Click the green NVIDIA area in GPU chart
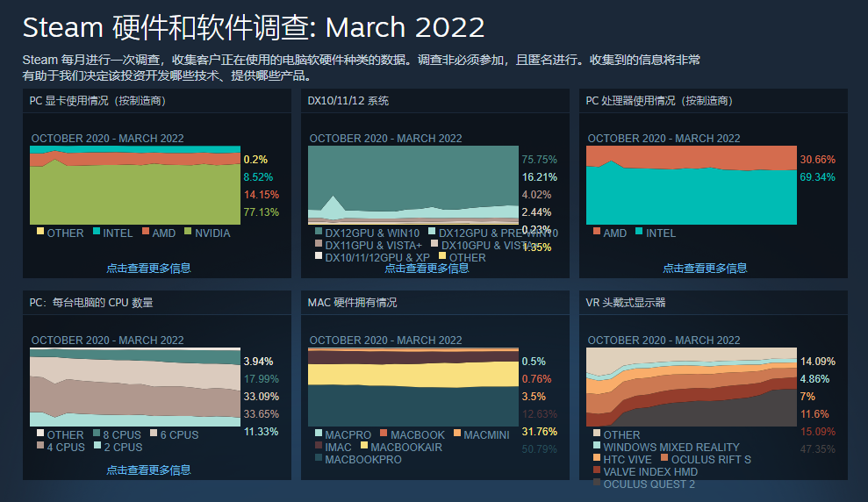This screenshot has width=868, height=502. 135,195
